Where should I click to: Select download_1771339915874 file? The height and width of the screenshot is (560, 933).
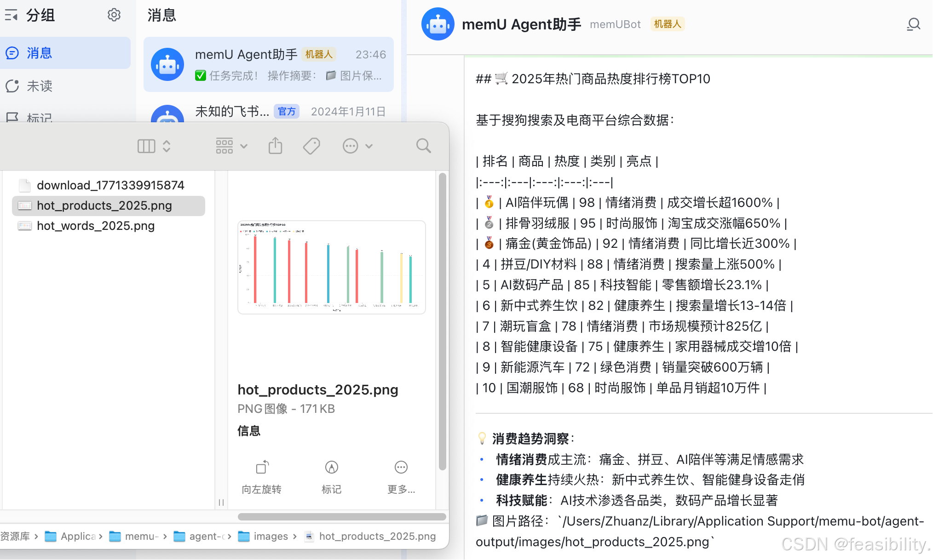click(x=110, y=185)
